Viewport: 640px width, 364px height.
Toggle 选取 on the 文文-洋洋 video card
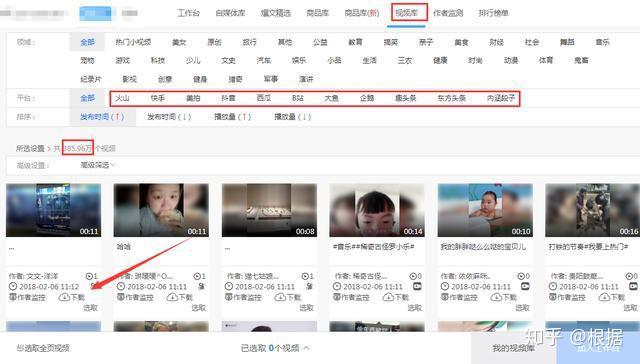[91, 308]
